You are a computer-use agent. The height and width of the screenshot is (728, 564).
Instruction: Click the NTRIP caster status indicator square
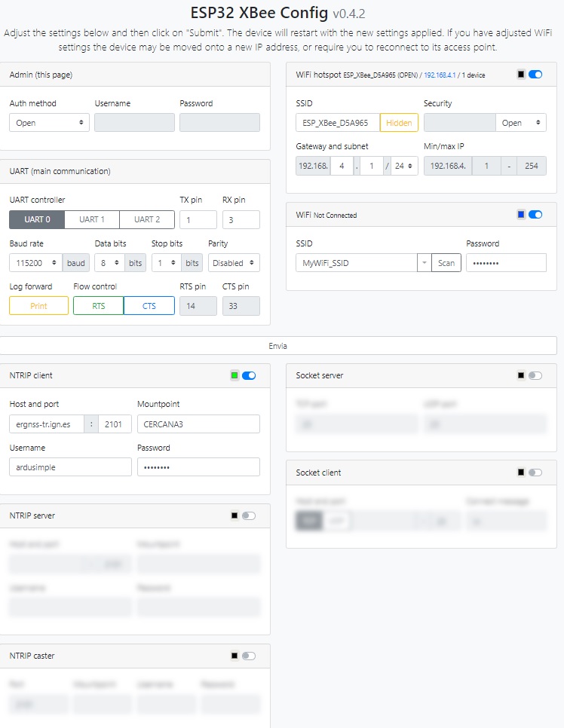pos(234,656)
